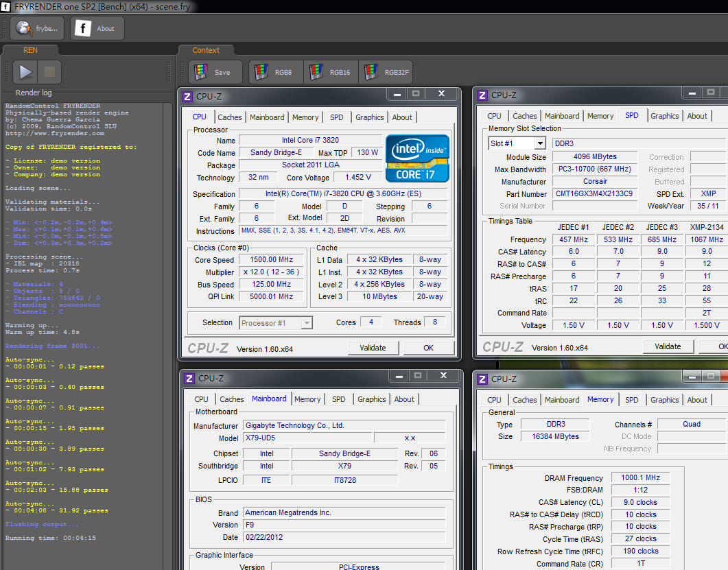The height and width of the screenshot is (570, 728).
Task: Select the RGB32F output format
Action: (x=386, y=72)
